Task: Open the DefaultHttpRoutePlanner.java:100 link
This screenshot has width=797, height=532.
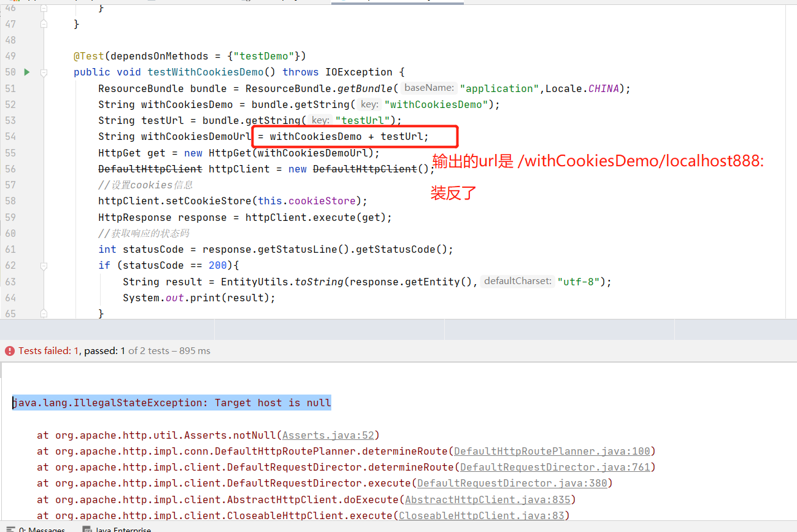Action: (x=551, y=451)
